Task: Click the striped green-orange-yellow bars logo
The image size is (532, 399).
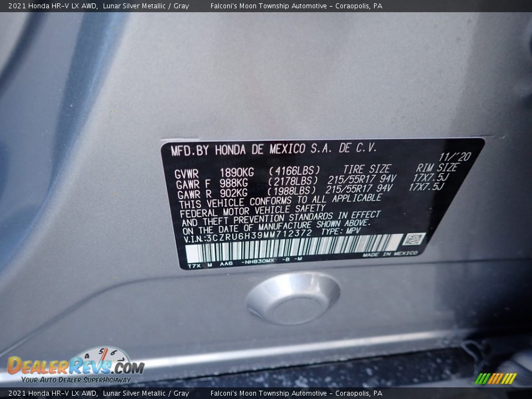Action: point(495,378)
